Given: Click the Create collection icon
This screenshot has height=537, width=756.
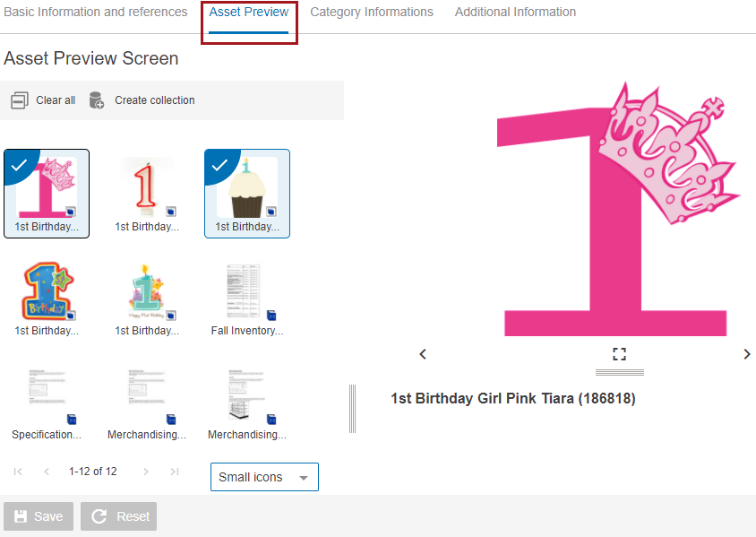Looking at the screenshot, I should coord(97,100).
